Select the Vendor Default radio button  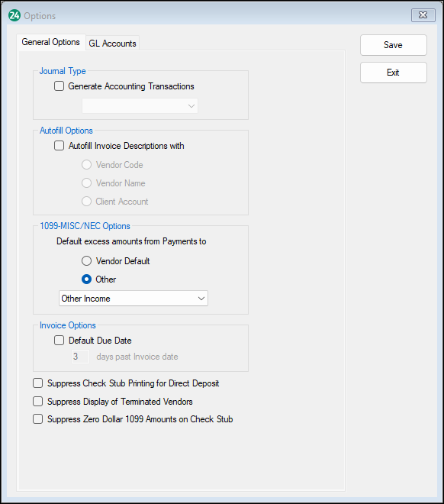click(x=87, y=260)
